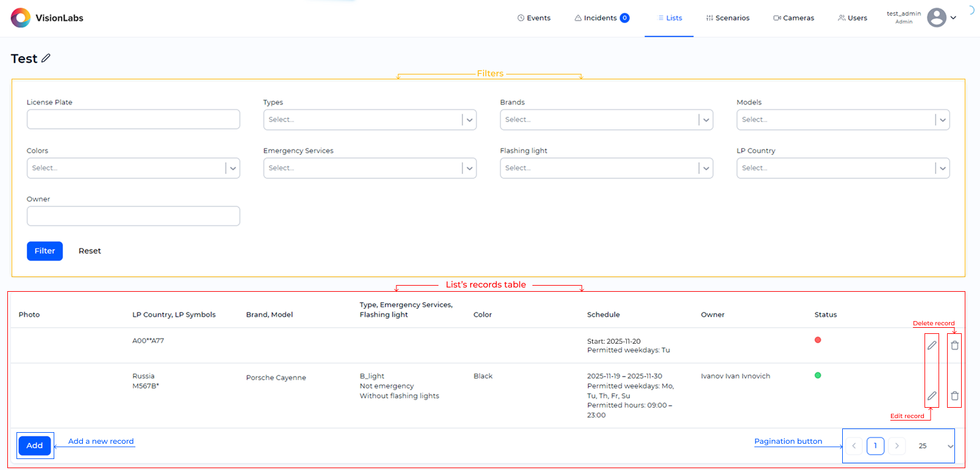Apply filters with the Filter button
Viewport: 980px width, 470px height.
[45, 251]
